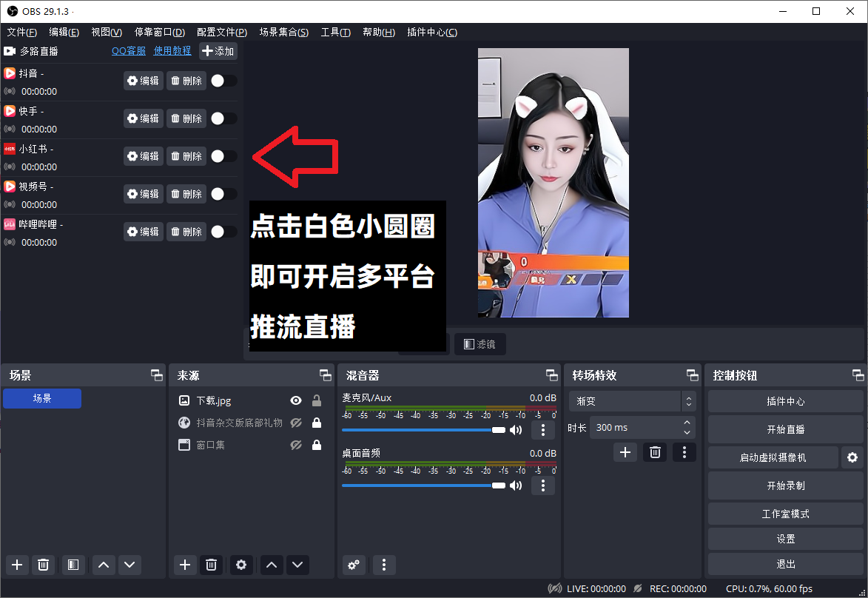The width and height of the screenshot is (868, 598).
Task: Add a new source with the plus icon
Action: [x=184, y=565]
